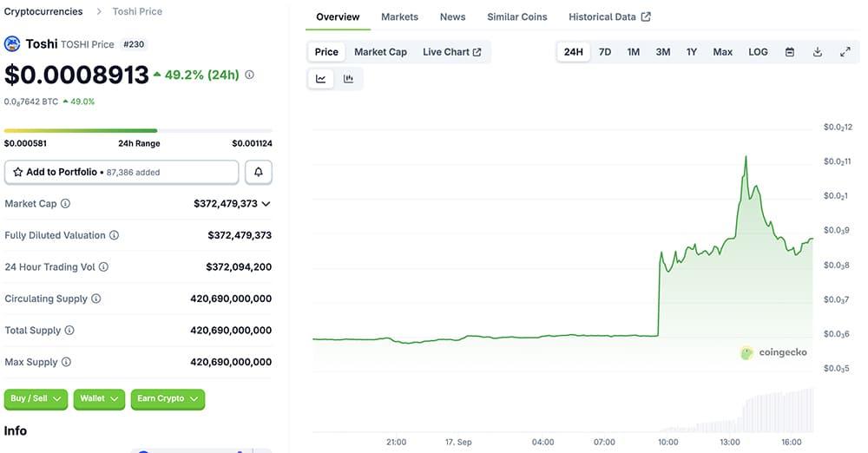Screen dimensions: 868x453
Task: Click info icon next to Market Cap
Action: [65, 204]
